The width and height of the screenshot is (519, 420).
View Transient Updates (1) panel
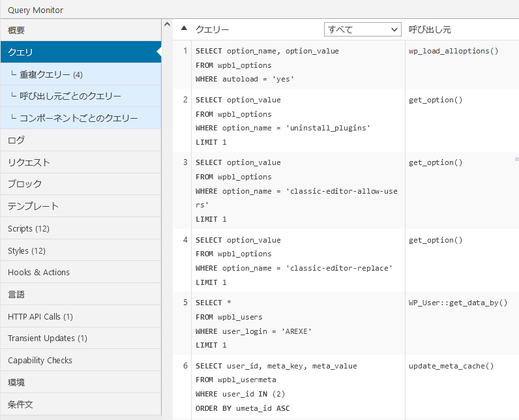(x=47, y=338)
